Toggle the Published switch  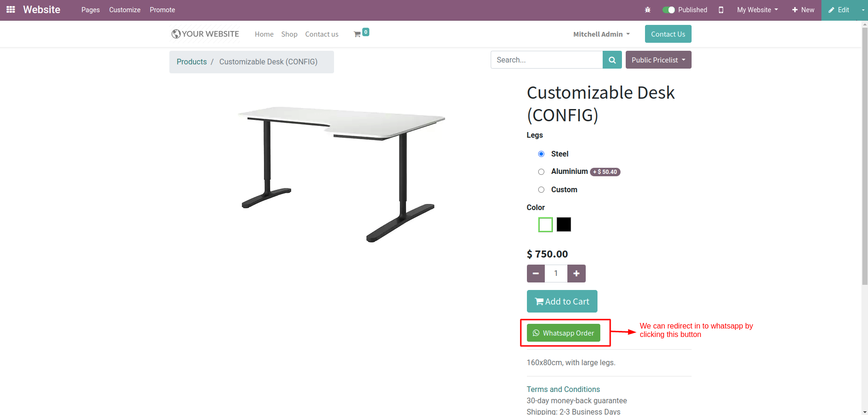[x=669, y=10]
